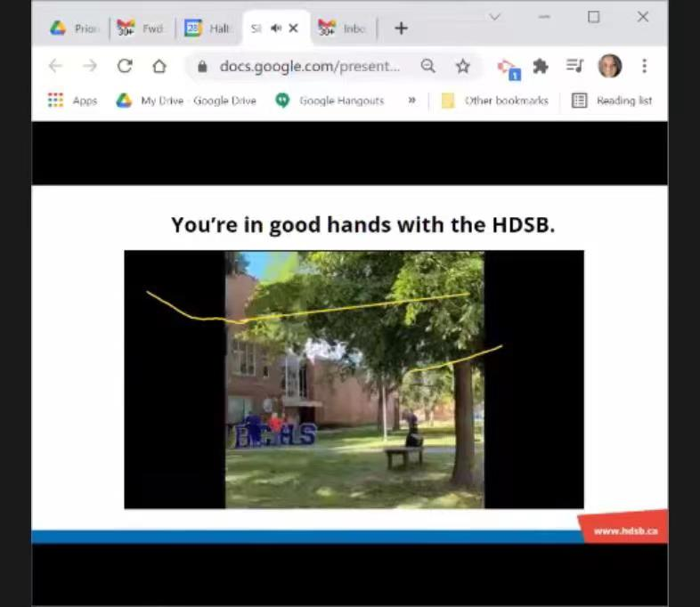Open Chrome three-dot menu
This screenshot has height=607, width=700.
coord(644,66)
